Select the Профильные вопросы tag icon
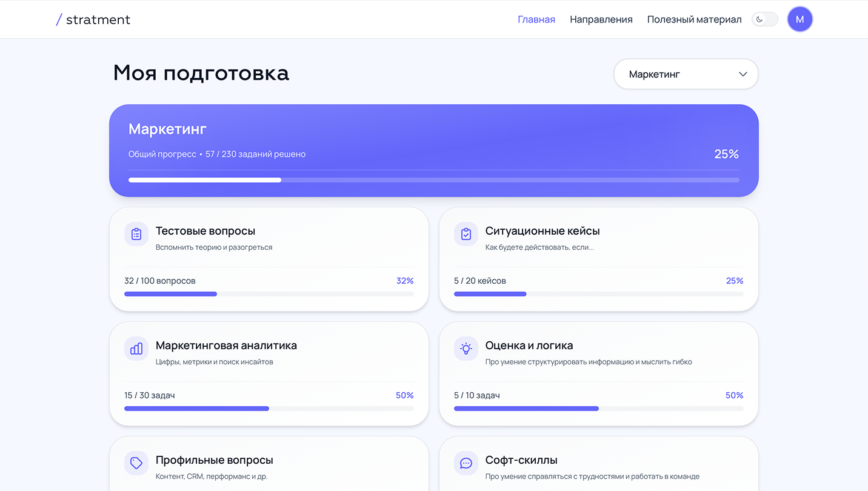Image resolution: width=868 pixels, height=491 pixels. 136,463
